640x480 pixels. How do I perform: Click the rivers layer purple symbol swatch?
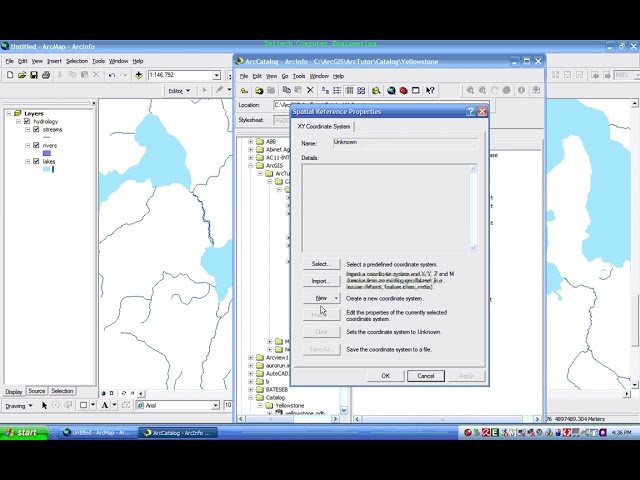(x=47, y=153)
